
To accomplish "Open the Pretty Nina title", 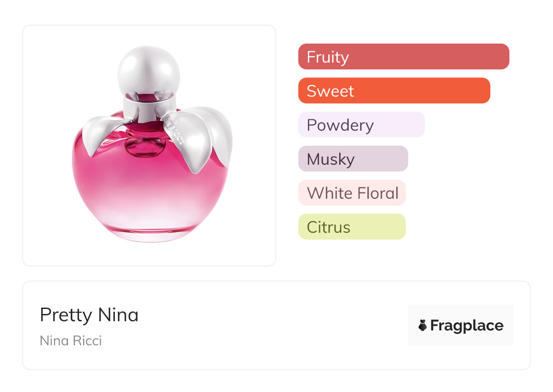I will tap(89, 315).
